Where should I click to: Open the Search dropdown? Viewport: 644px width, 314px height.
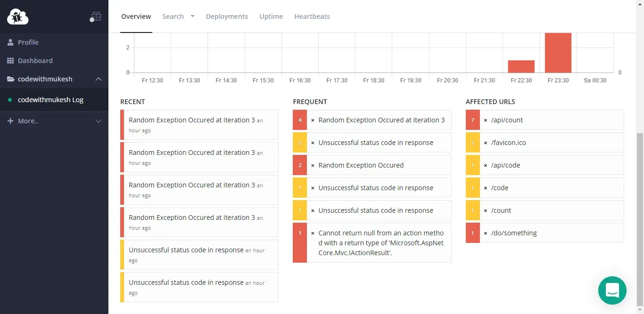(178, 16)
